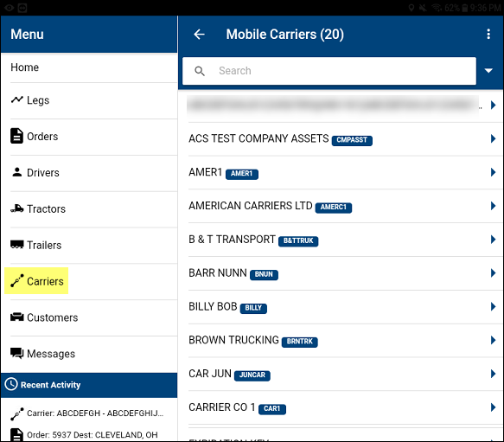Expand AMERICAN CARRIERS LTD row arrow
The image size is (504, 442).
493,206
